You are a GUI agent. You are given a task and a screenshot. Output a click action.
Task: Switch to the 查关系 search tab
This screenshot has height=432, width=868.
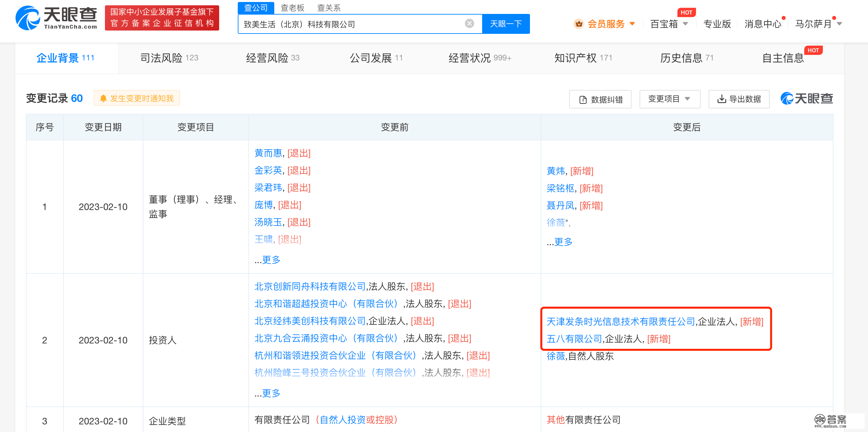[329, 8]
